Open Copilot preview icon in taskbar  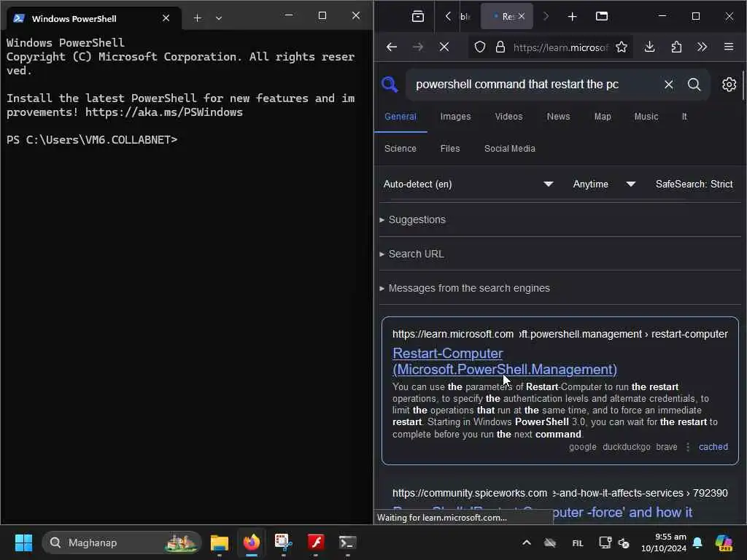724,542
